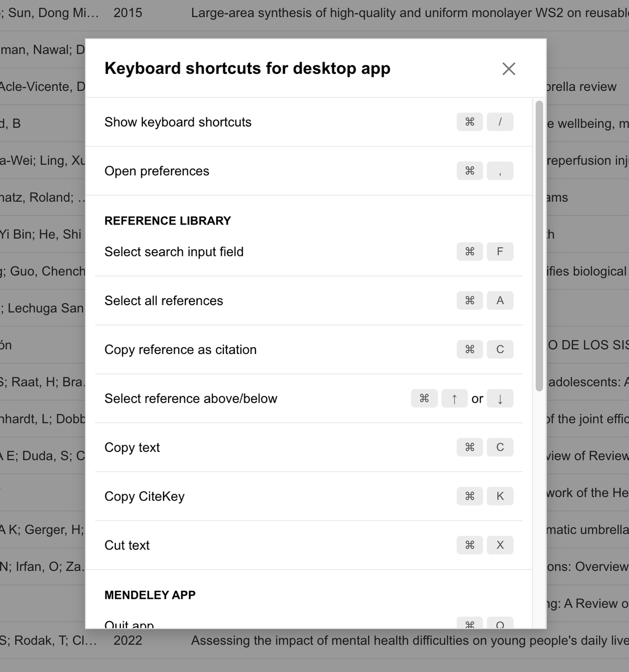Screen dimensions: 629x672
Task: Click the dialog title 'Keyboard shortcuts for desktop app'
Action: point(248,68)
